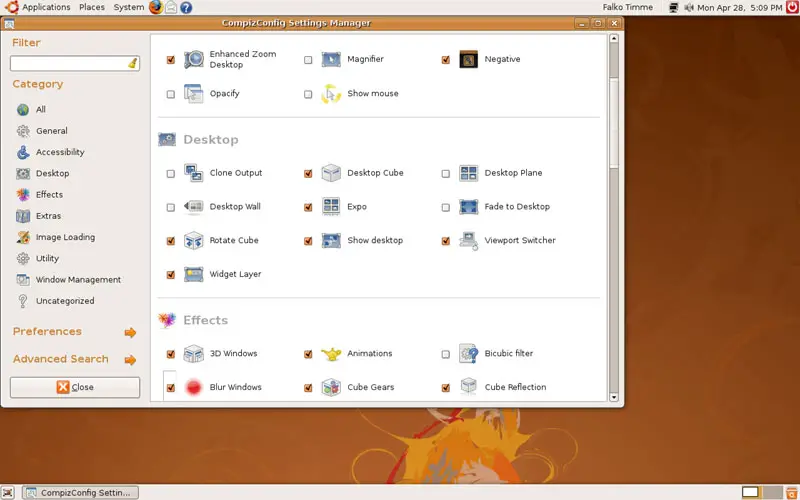Clear the filter with the broom icon

tap(133, 63)
